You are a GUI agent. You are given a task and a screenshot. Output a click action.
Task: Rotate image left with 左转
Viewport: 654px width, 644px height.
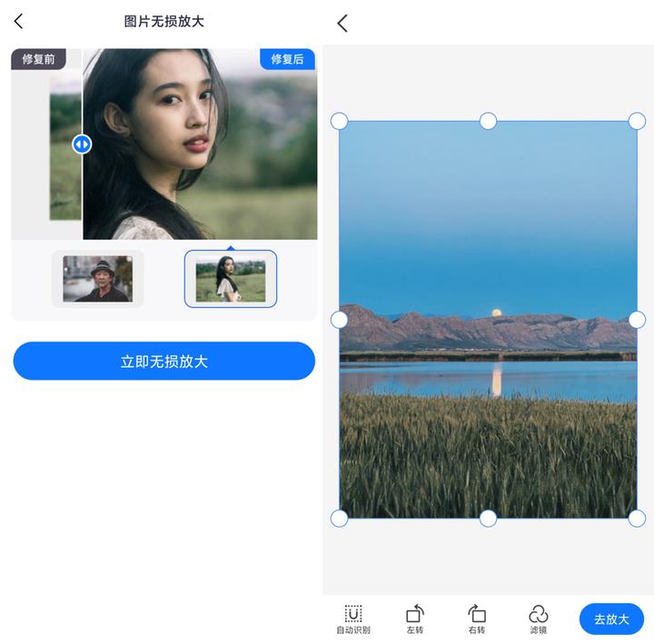415,619
